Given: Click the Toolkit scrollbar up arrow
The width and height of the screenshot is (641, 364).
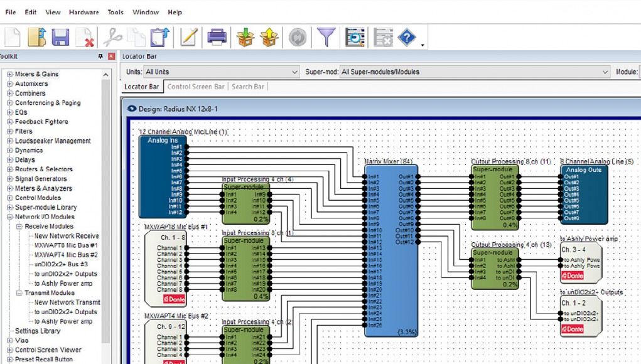Looking at the screenshot, I should (106, 75).
